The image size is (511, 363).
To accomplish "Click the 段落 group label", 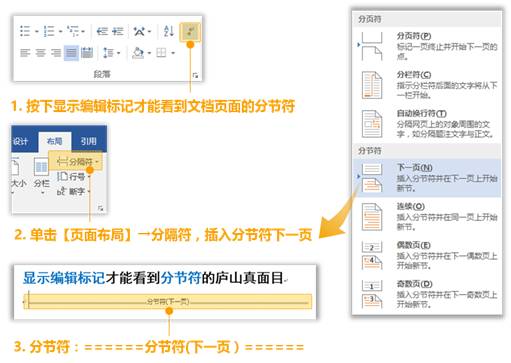I will (x=102, y=74).
